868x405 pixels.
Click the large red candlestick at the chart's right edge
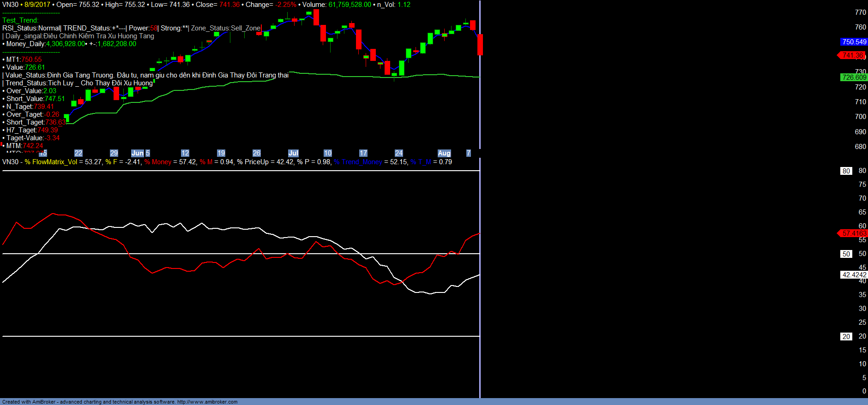480,45
